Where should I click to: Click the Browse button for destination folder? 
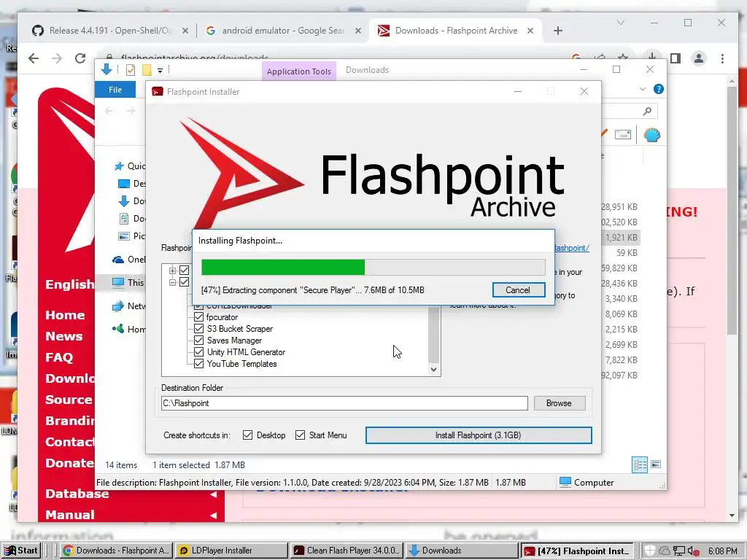[x=560, y=403]
